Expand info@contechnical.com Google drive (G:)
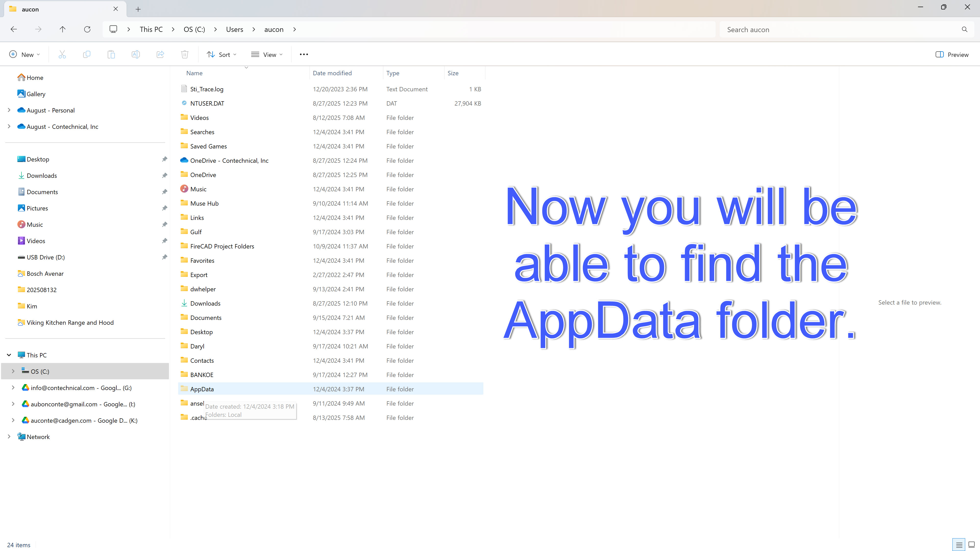 pos(13,388)
